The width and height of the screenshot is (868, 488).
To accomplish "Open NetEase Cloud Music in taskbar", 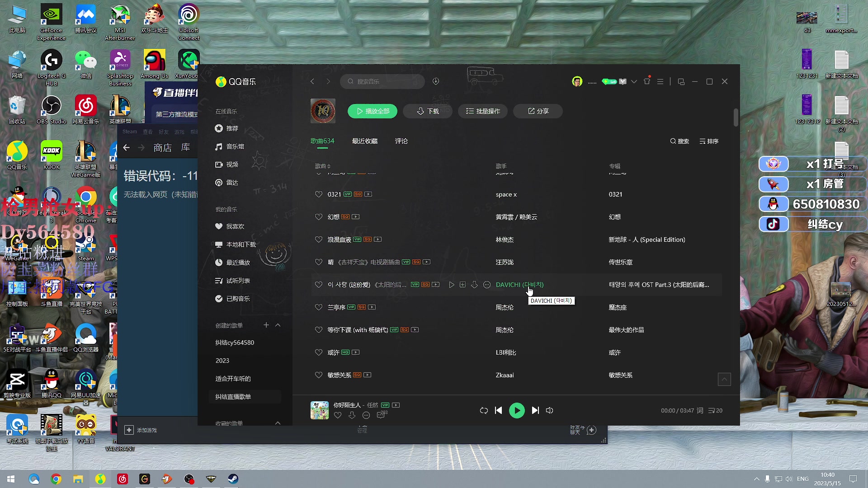I will tap(123, 479).
